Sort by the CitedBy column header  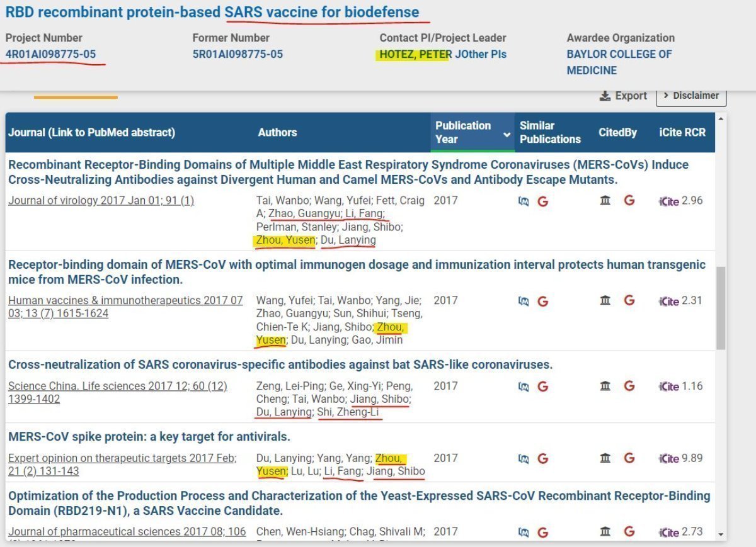617,132
